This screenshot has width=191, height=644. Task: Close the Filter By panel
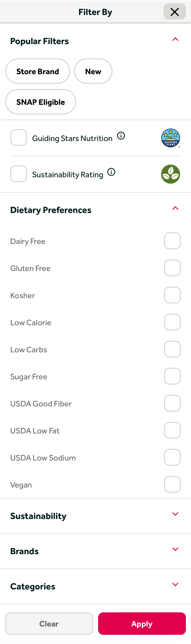pos(175,12)
